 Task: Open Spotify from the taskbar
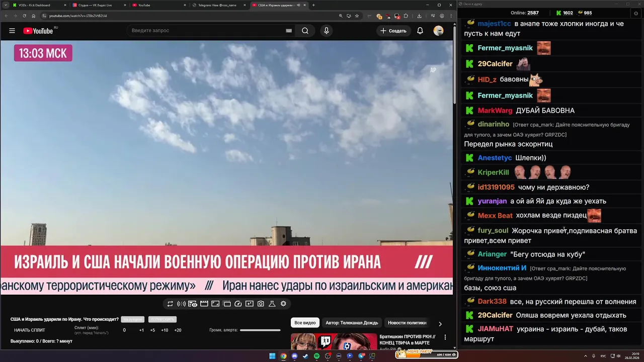[316, 356]
